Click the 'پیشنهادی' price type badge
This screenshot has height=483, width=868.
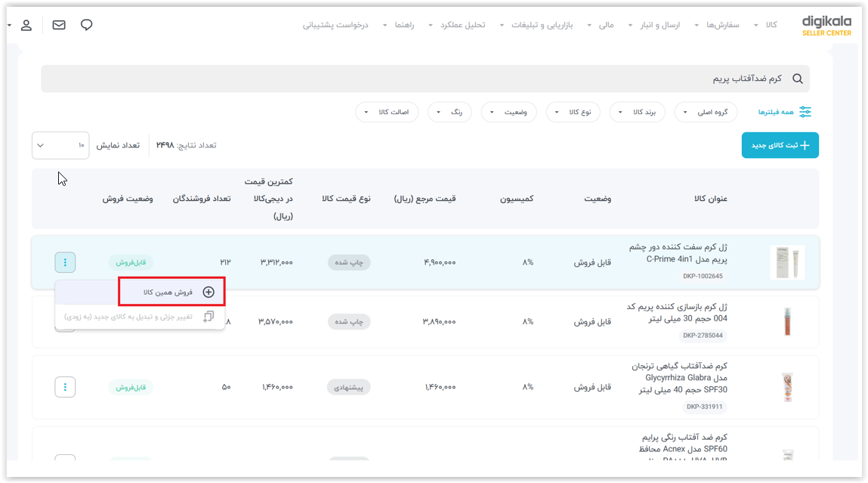pos(349,387)
